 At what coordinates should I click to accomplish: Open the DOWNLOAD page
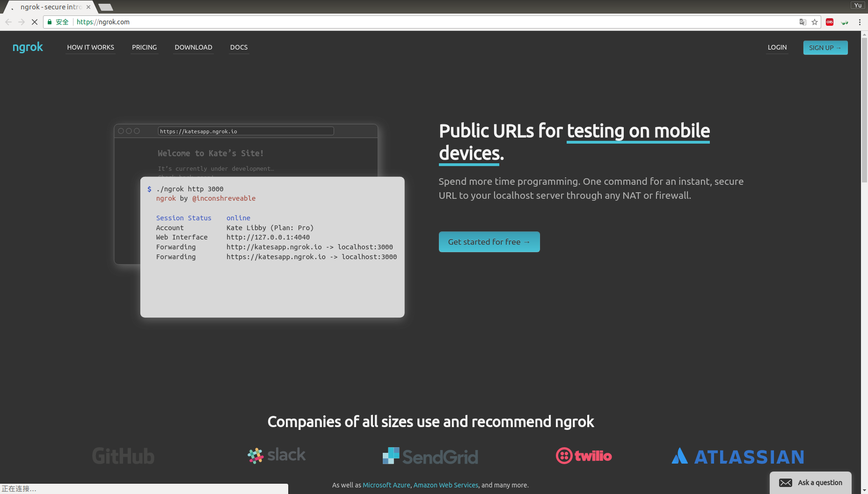pyautogui.click(x=193, y=47)
